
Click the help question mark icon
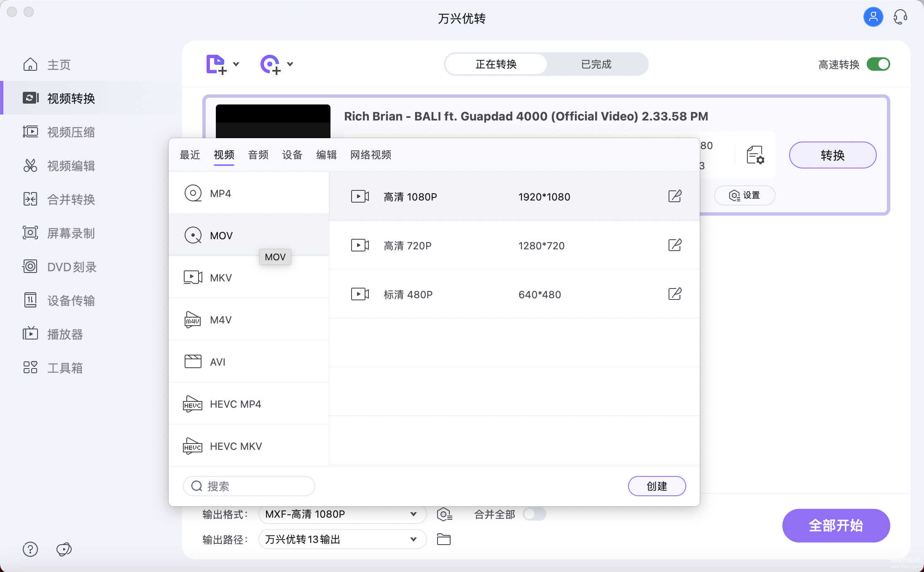point(30,549)
